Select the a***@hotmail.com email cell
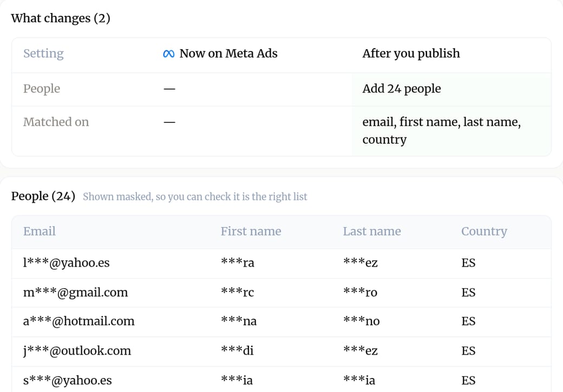563x392 pixels. pyautogui.click(x=78, y=321)
